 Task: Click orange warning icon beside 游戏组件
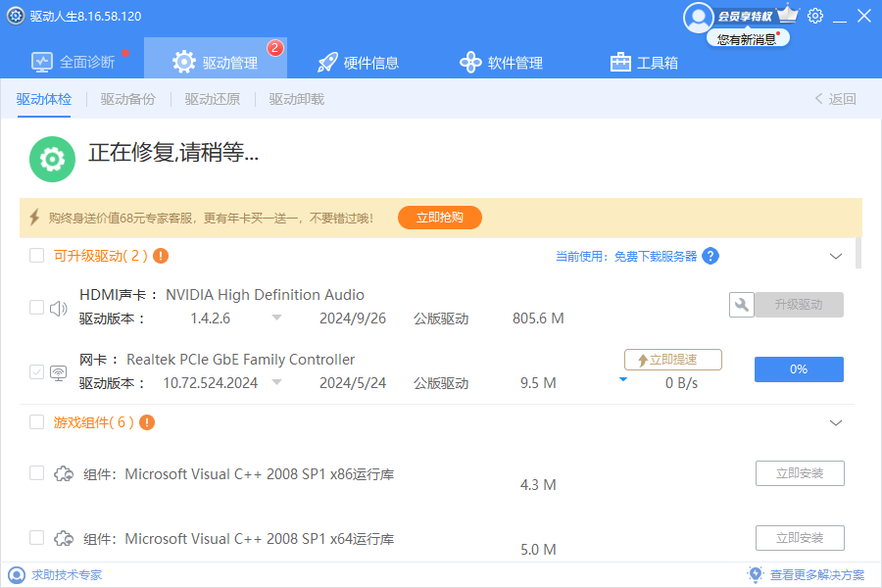pos(147,422)
